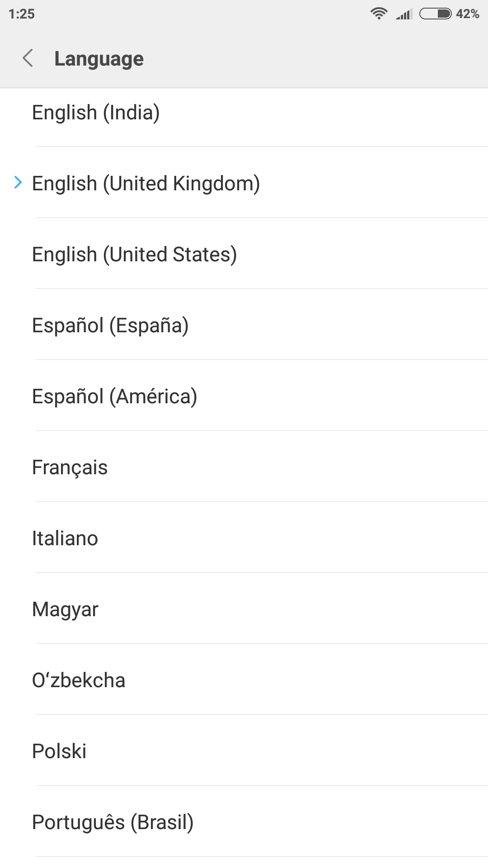488x868 pixels.
Task: Select English (United Kingdom) option
Action: tap(146, 184)
